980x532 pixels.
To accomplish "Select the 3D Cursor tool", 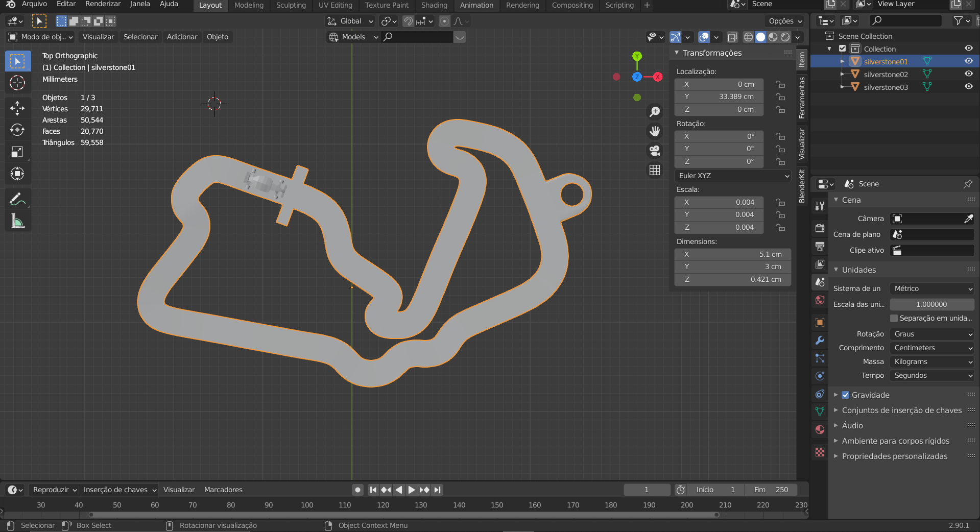I will pos(17,83).
